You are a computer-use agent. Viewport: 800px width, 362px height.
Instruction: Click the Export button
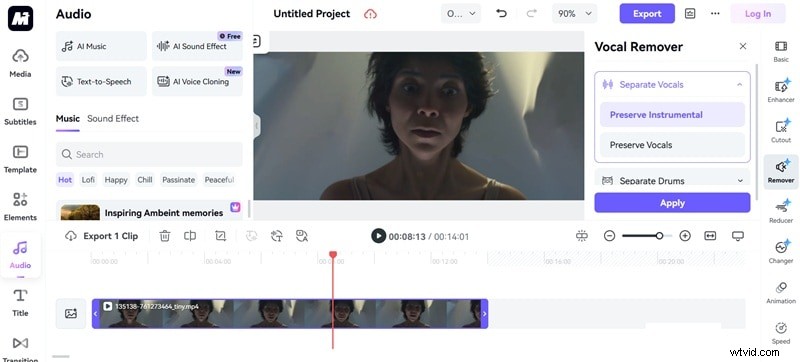point(647,14)
